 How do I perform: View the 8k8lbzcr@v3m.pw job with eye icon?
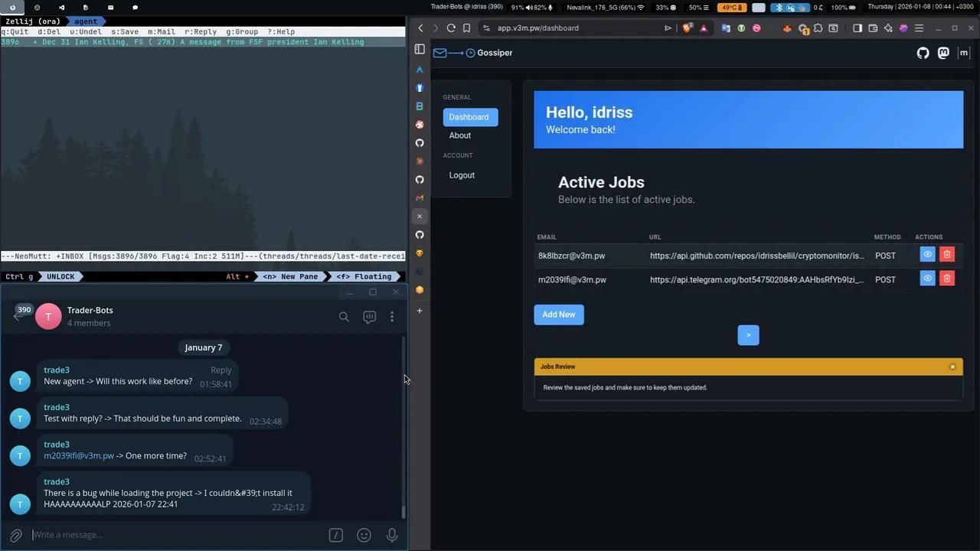coord(927,255)
